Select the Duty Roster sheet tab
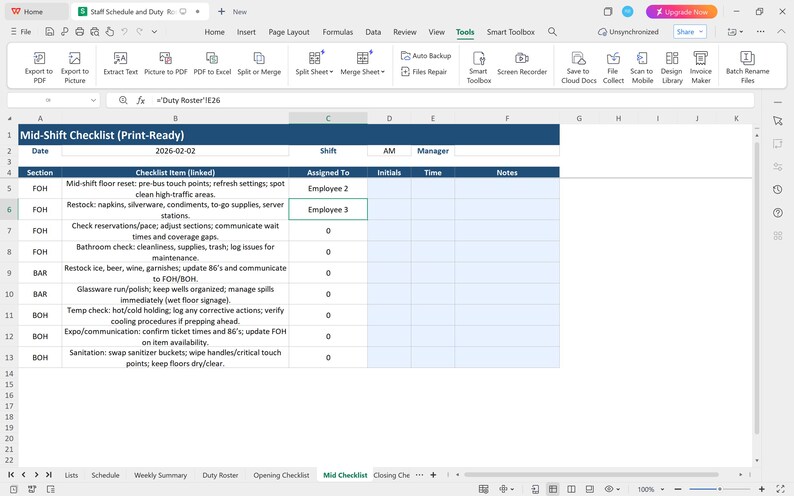Image resolution: width=794 pixels, height=496 pixels. tap(220, 475)
